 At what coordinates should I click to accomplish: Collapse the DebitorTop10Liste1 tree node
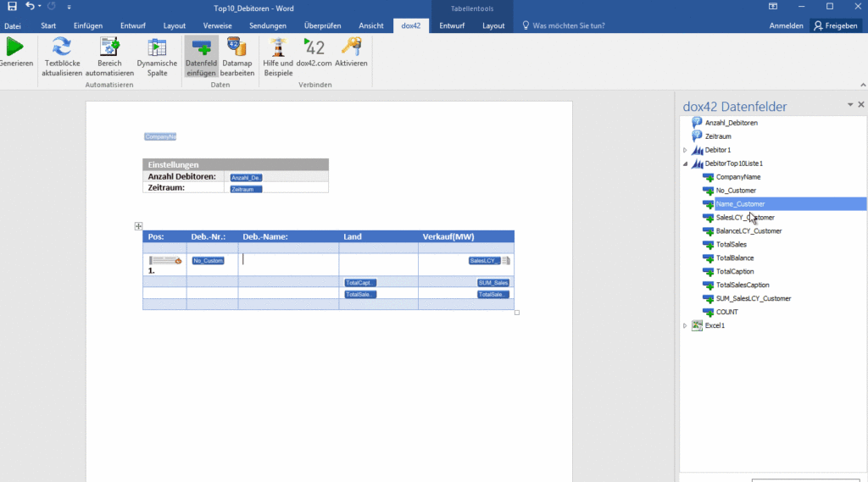click(x=685, y=163)
